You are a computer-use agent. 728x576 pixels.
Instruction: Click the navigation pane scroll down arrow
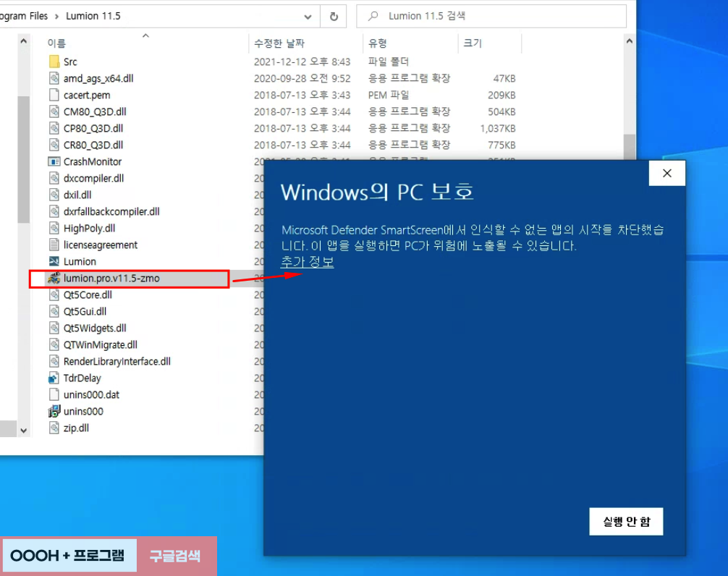(23, 431)
